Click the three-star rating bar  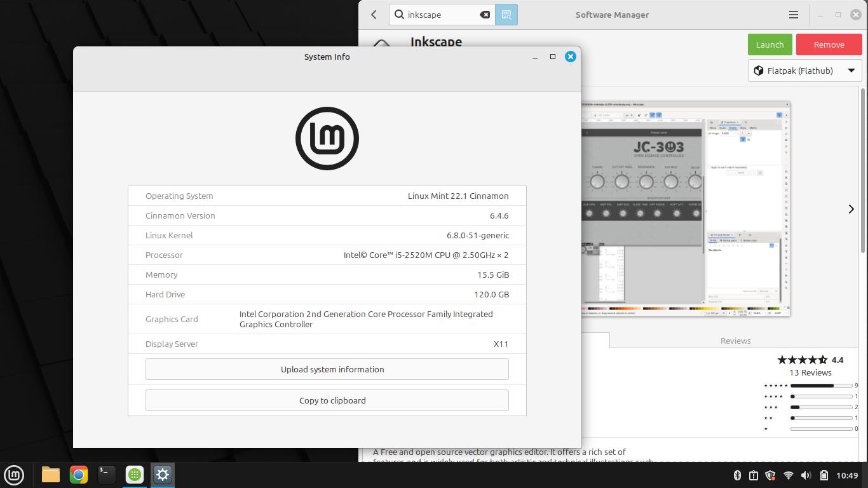click(x=821, y=407)
